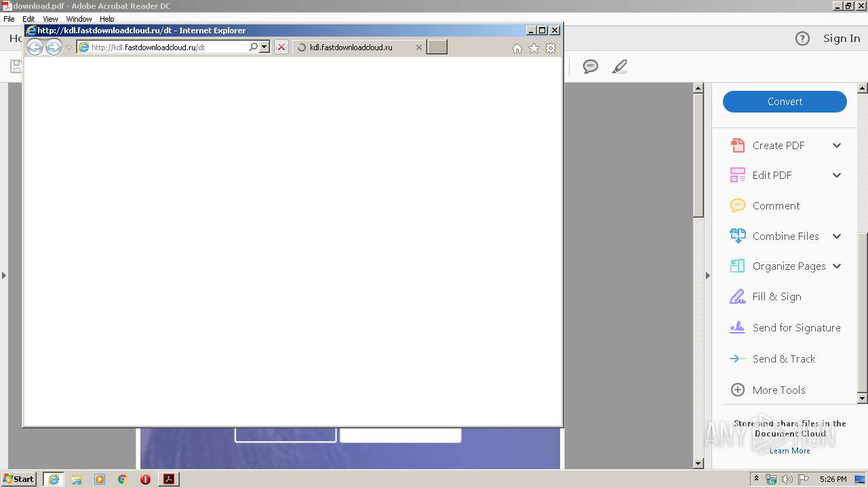This screenshot has height=488, width=868.
Task: Open the Send for Signature tool
Action: (785, 327)
